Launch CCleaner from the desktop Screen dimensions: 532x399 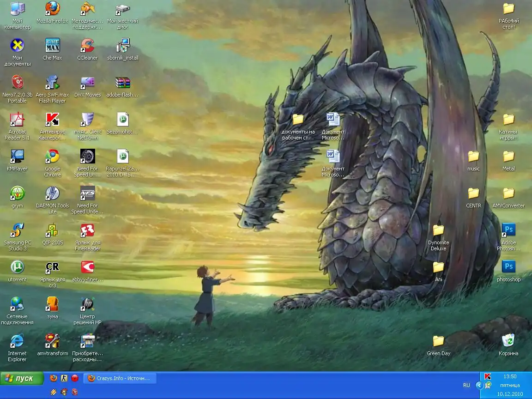coord(87,46)
